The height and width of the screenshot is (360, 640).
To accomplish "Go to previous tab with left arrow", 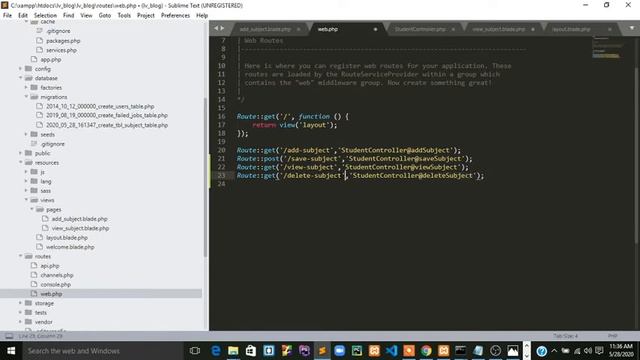I will 216,28.
